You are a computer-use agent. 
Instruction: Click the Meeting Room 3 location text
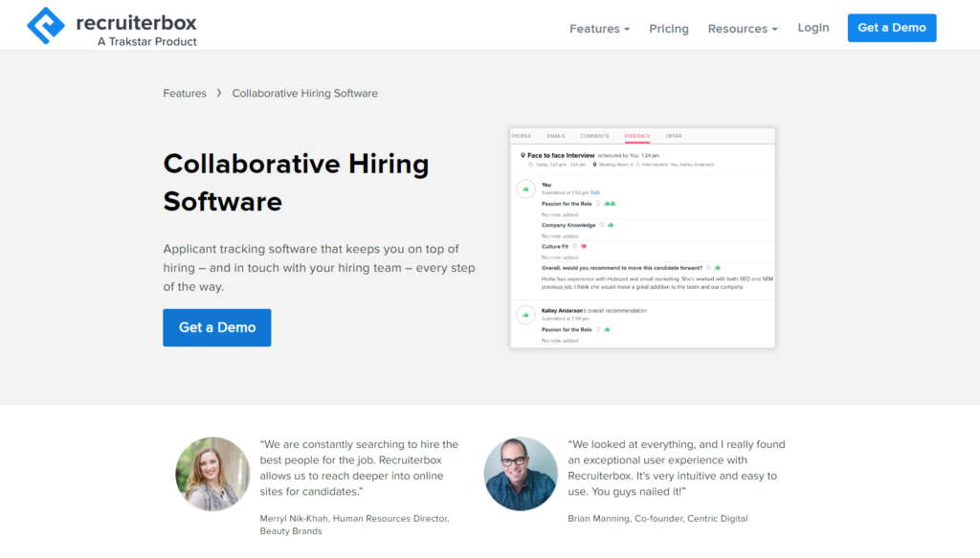pos(615,165)
